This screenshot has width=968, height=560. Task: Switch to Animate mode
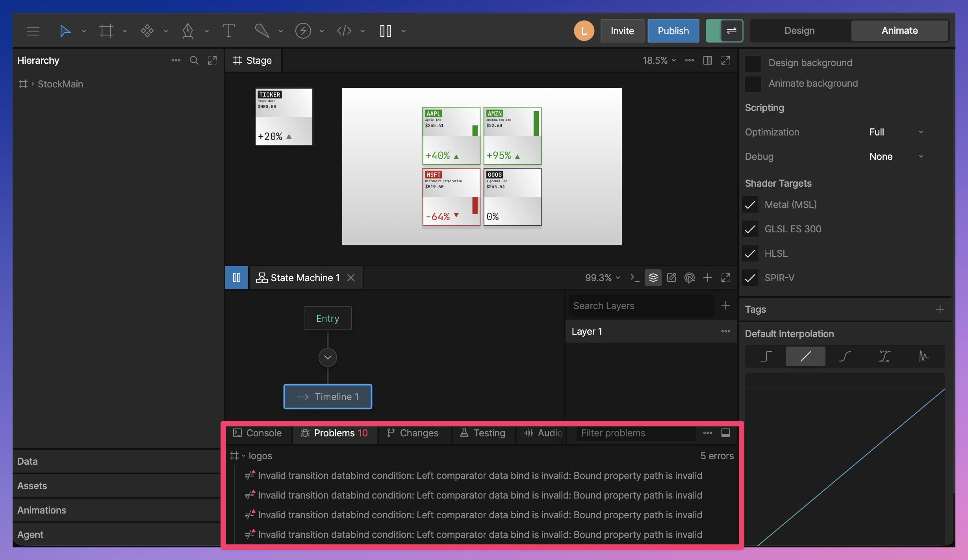(899, 31)
